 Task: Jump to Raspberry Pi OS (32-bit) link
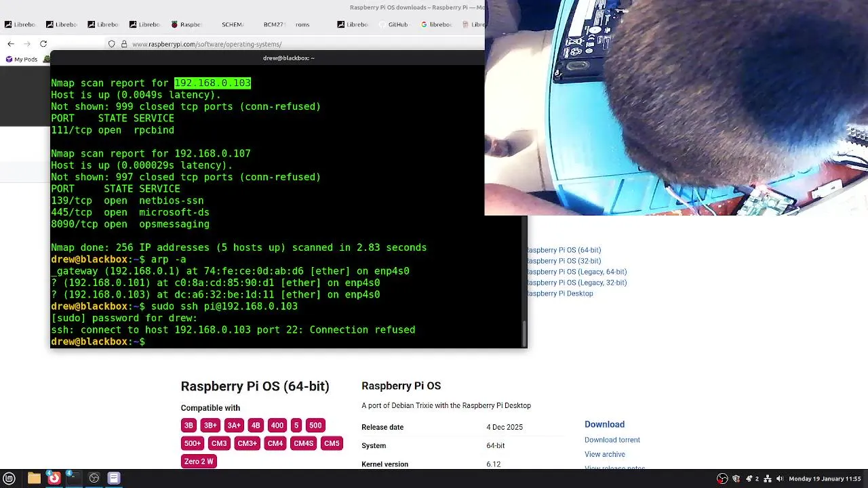pyautogui.click(x=564, y=261)
